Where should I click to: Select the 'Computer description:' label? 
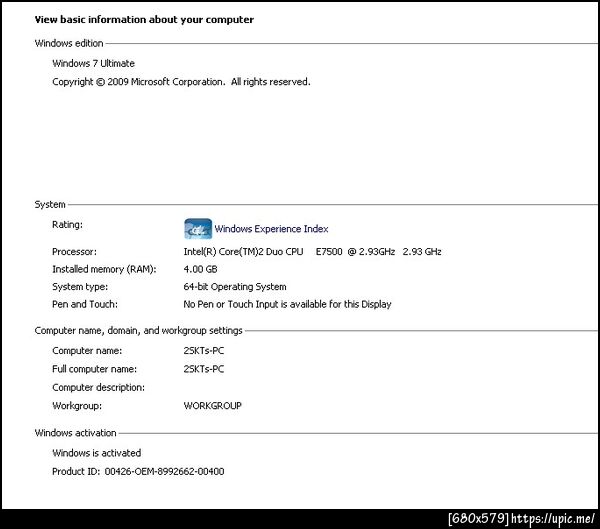[x=99, y=388]
